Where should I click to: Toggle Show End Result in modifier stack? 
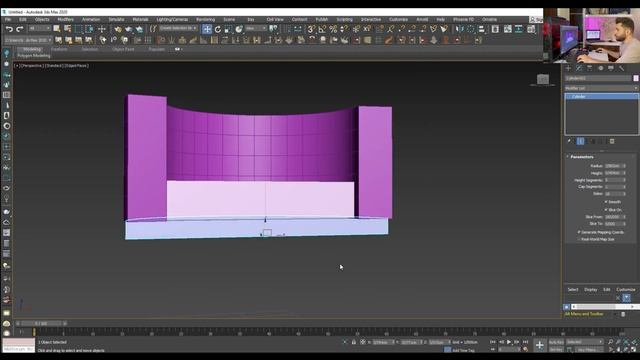(x=580, y=141)
